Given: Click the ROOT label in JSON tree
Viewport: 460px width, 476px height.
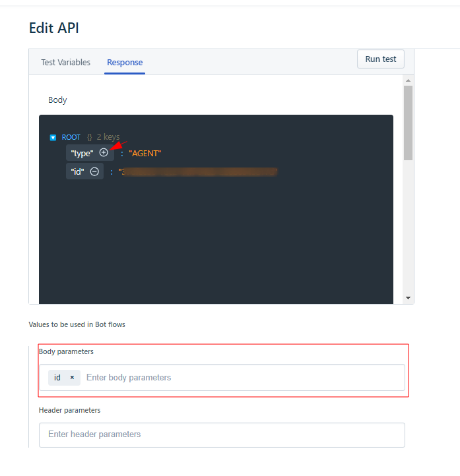Looking at the screenshot, I should [x=71, y=137].
